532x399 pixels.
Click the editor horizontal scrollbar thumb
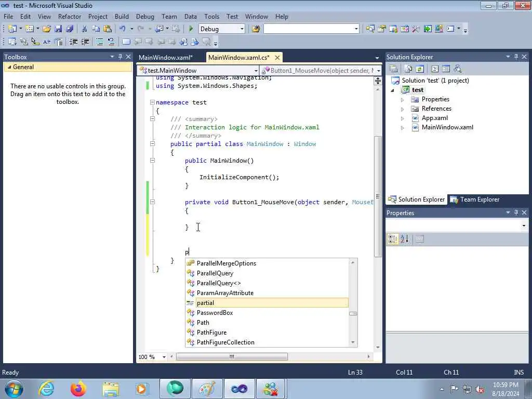click(232, 356)
